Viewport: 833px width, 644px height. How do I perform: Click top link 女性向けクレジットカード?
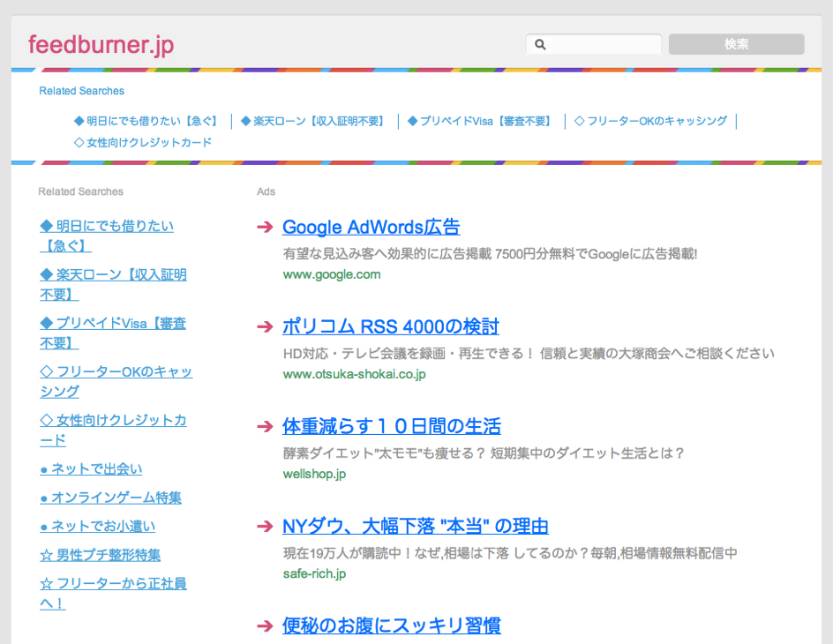[143, 142]
